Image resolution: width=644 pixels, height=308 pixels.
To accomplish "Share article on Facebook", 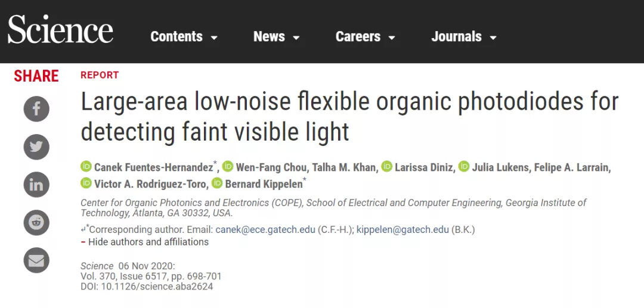I will coord(36,109).
